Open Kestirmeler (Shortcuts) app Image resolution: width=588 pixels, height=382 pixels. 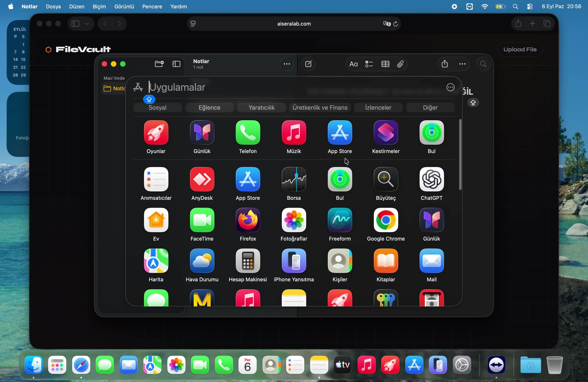386,132
